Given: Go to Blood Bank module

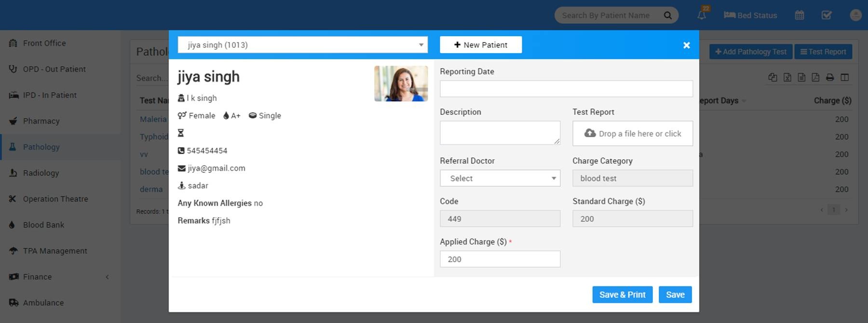Looking at the screenshot, I should click(x=43, y=225).
